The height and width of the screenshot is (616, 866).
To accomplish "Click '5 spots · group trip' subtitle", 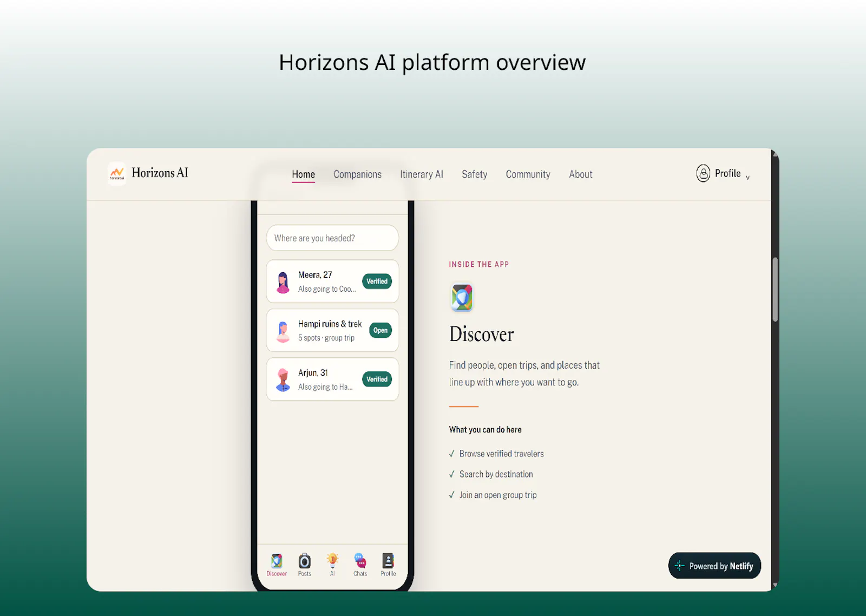I will point(326,338).
